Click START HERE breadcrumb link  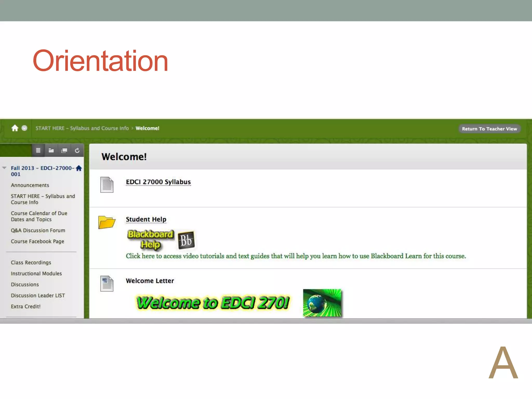(82, 128)
